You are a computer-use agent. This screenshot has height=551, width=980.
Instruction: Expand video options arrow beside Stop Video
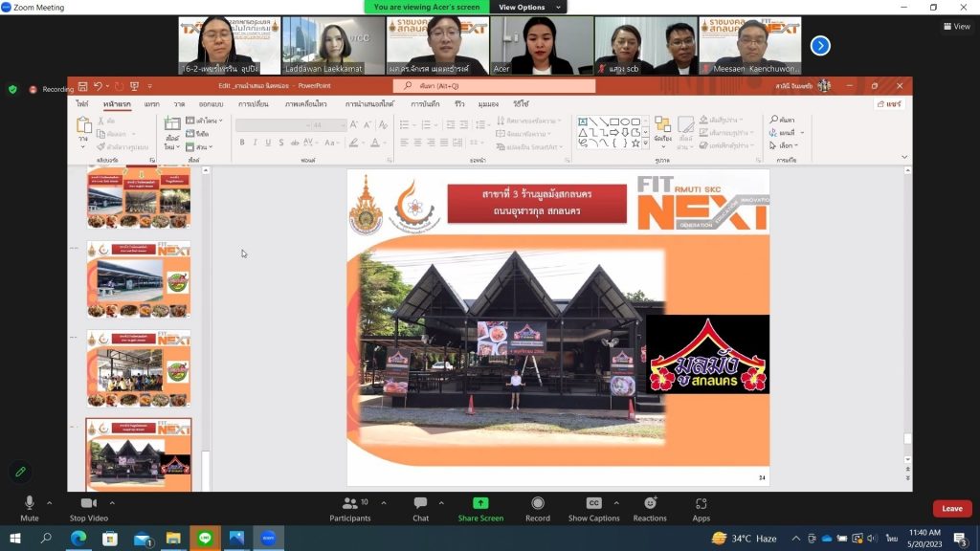pyautogui.click(x=113, y=501)
